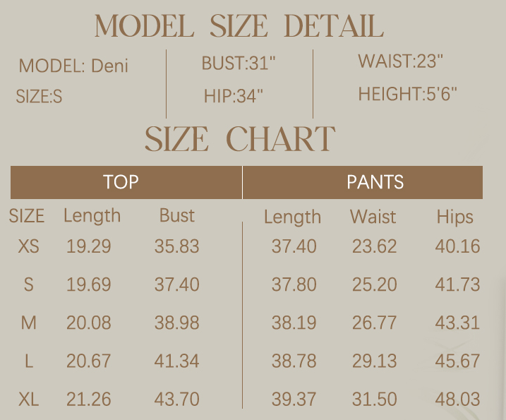
Task: Click the SIZE CHART heading
Action: [x=239, y=139]
